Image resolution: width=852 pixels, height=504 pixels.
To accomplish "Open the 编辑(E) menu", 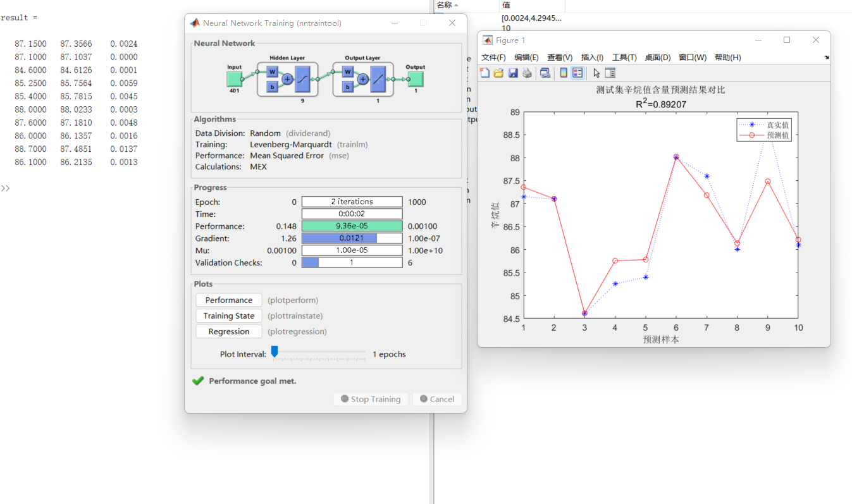I will click(x=526, y=58).
